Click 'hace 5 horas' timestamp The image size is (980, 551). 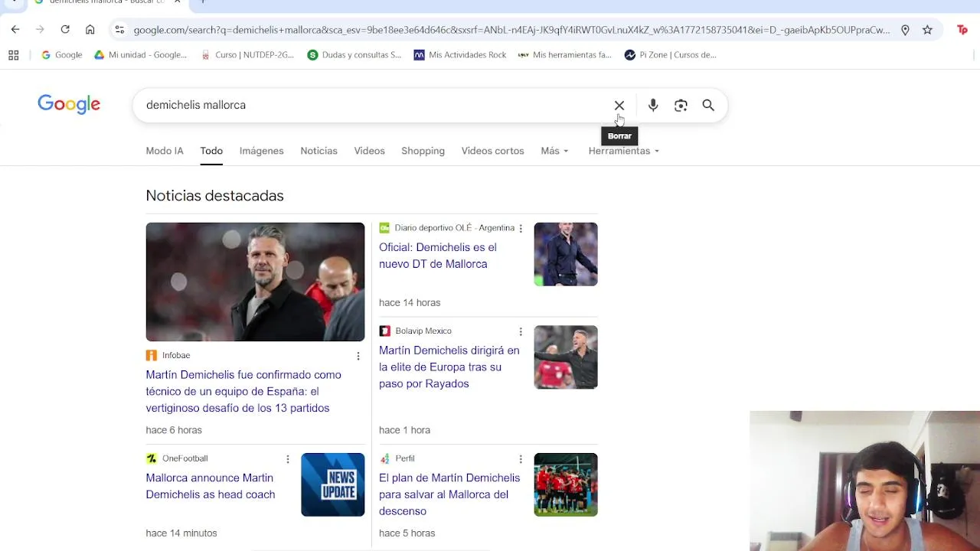pos(407,533)
